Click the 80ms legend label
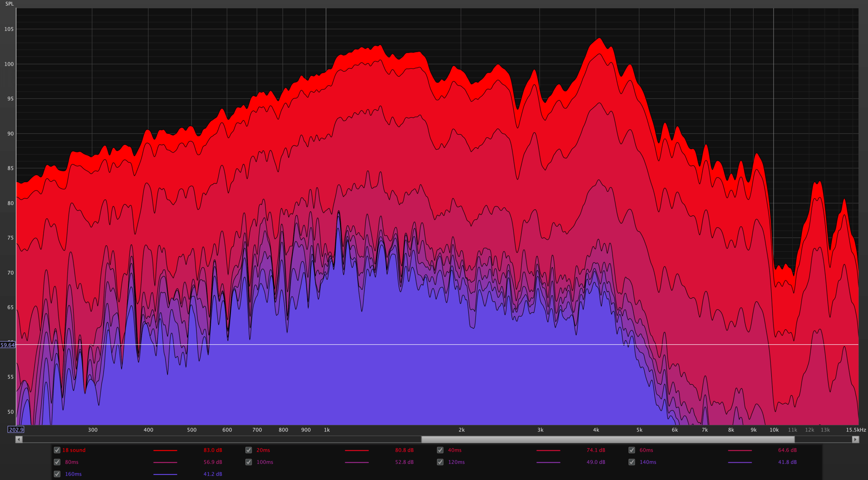 click(72, 462)
